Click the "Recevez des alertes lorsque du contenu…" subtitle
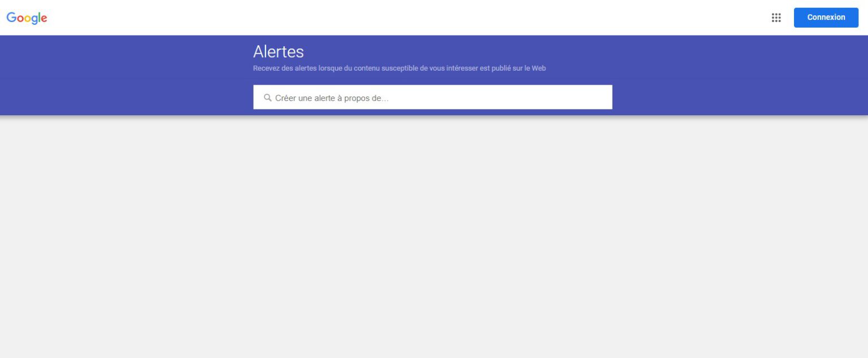The height and width of the screenshot is (358, 868). point(400,68)
